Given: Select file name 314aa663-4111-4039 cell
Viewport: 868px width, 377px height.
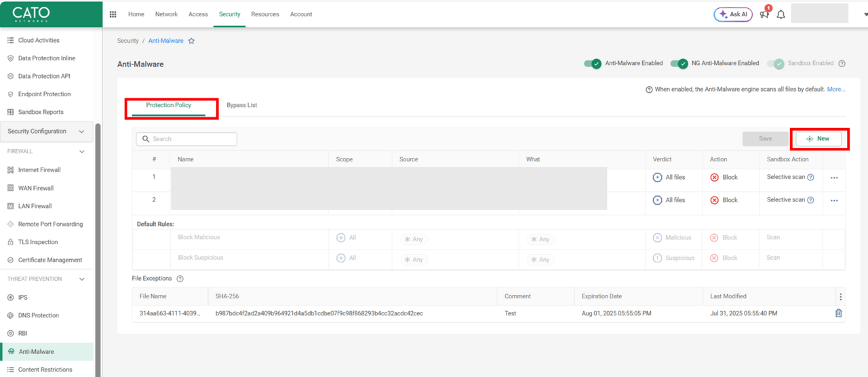Looking at the screenshot, I should tap(170, 314).
